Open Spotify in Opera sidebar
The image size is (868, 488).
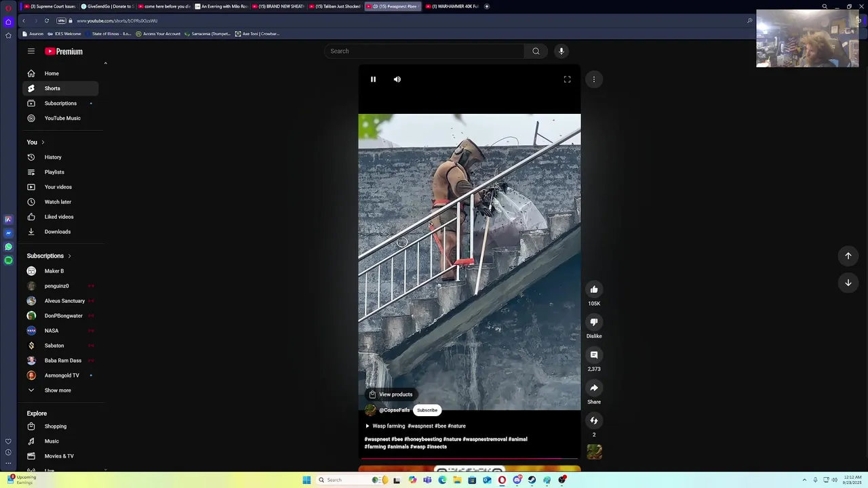[x=8, y=260]
